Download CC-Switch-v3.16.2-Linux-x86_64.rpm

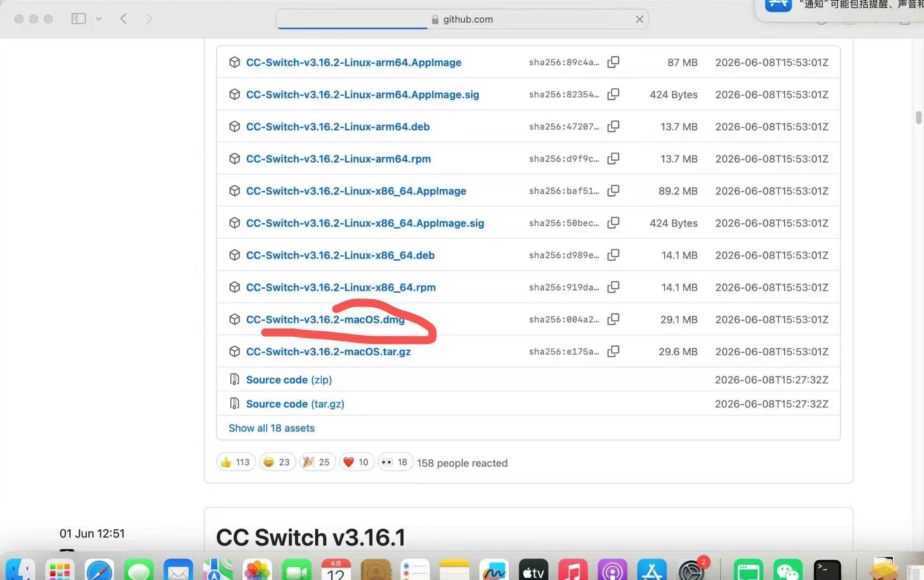pyautogui.click(x=341, y=287)
